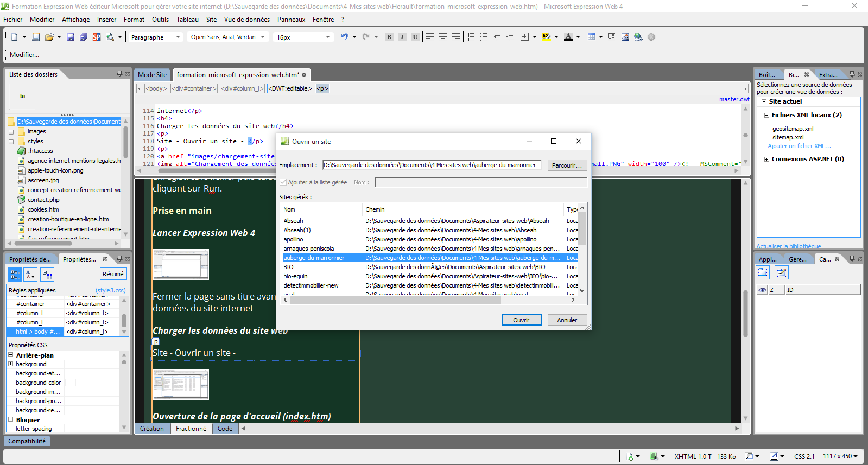Click 'Ajouter un fichier XML…' link

(x=799, y=146)
